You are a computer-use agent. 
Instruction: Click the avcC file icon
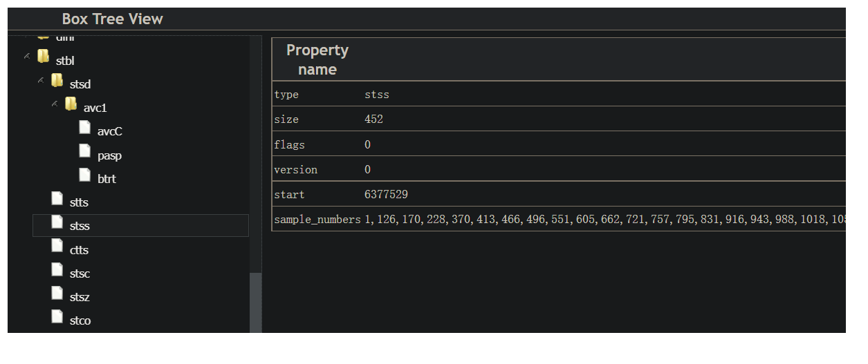coord(85,128)
